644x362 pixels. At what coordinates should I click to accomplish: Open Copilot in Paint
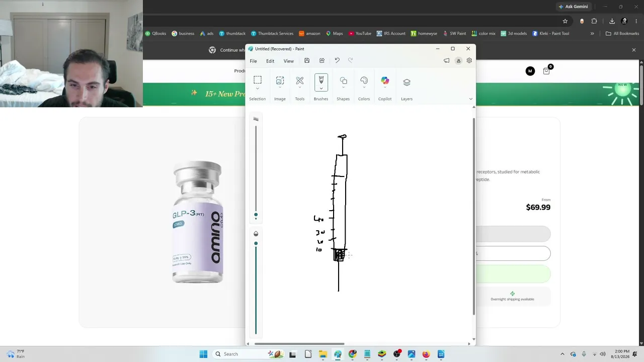[x=385, y=80]
